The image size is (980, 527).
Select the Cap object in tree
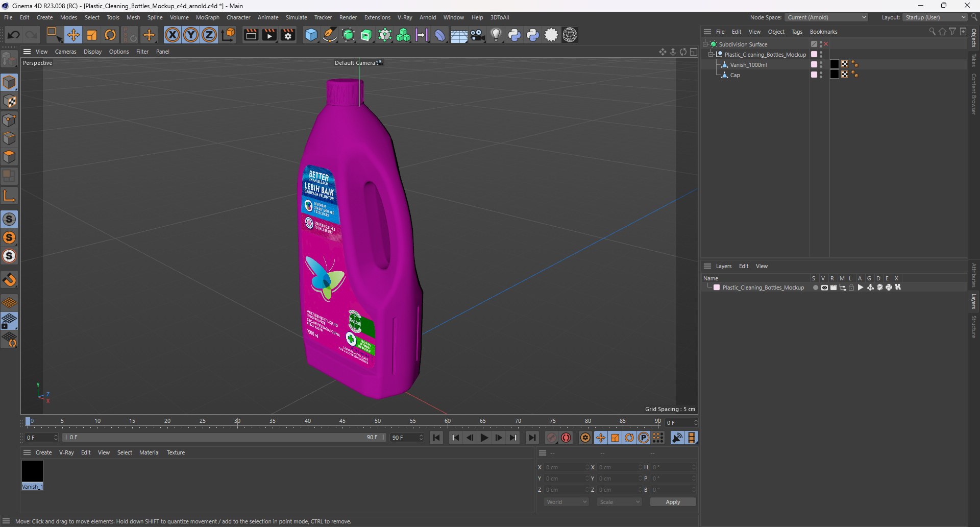click(x=735, y=75)
